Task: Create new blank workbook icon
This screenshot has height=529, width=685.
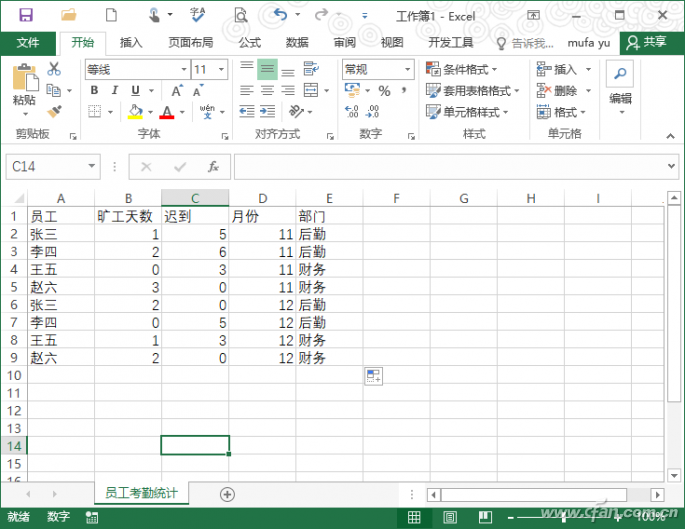Action: pyautogui.click(x=111, y=15)
